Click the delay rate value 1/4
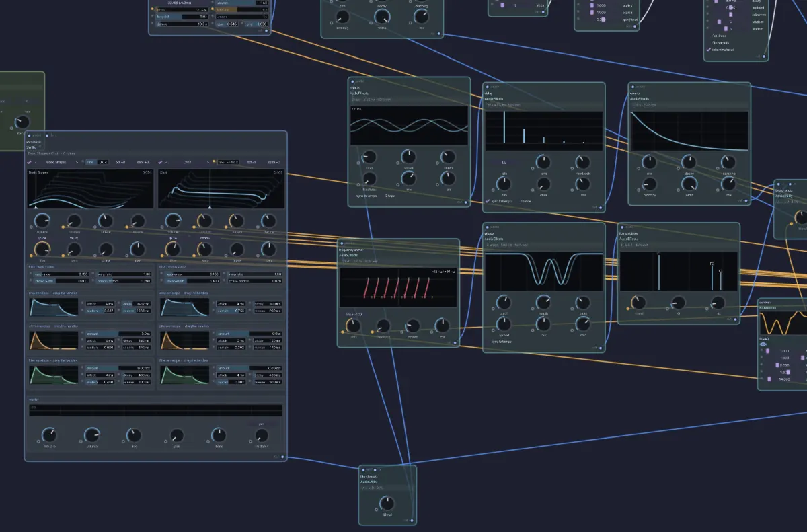 [x=504, y=162]
